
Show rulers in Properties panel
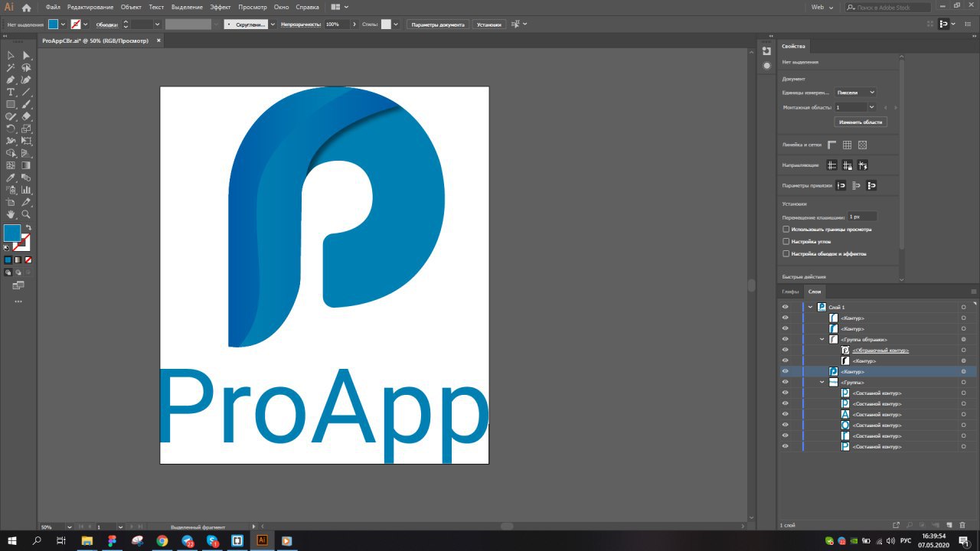832,145
